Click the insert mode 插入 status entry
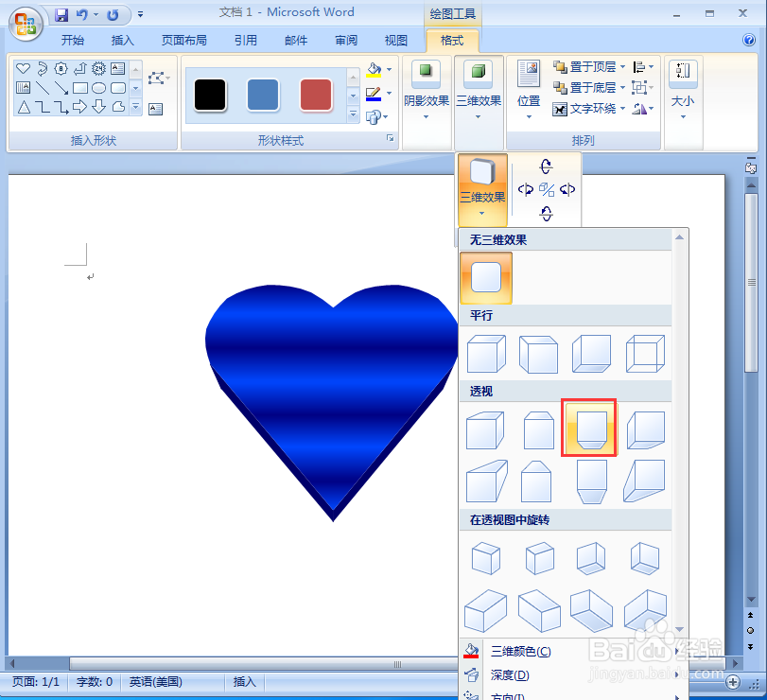The height and width of the screenshot is (700, 767). pyautogui.click(x=244, y=682)
